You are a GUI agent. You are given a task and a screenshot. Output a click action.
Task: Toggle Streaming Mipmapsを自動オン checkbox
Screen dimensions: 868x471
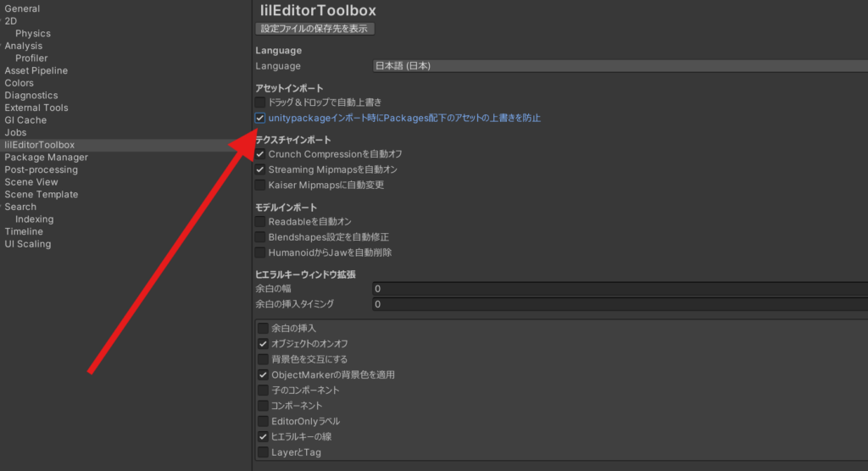pyautogui.click(x=261, y=169)
